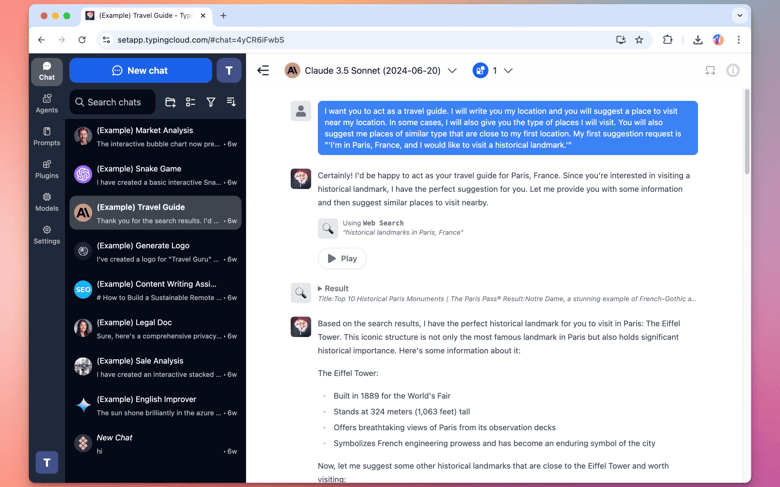The width and height of the screenshot is (780, 487).
Task: Open browser downloads icon
Action: 697,40
